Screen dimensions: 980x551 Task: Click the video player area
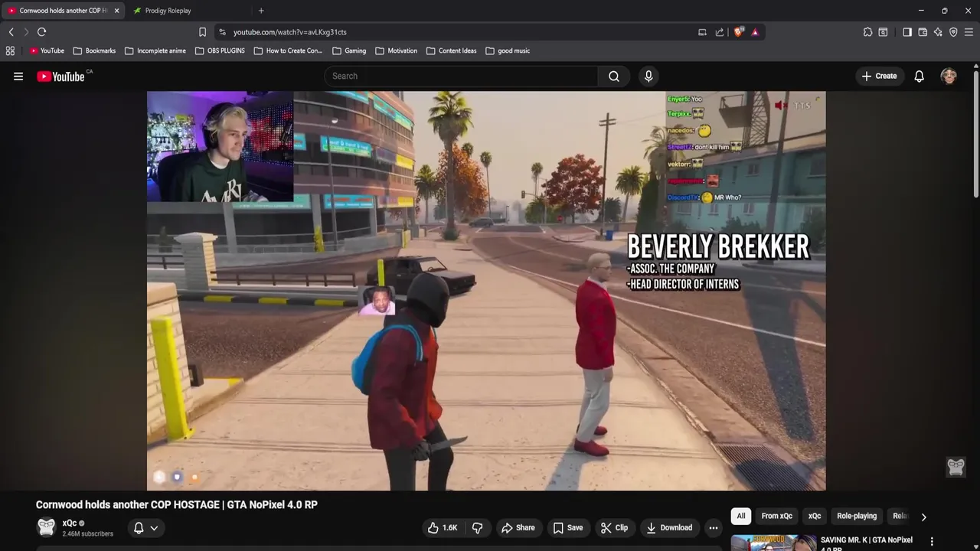point(486,291)
